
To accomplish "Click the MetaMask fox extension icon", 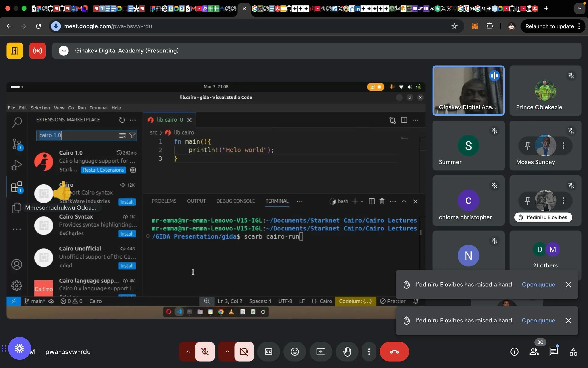I will (x=475, y=26).
